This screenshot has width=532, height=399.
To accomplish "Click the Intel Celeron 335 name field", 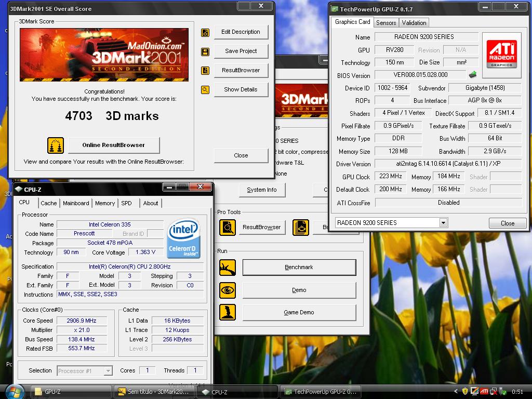I will click(110, 224).
